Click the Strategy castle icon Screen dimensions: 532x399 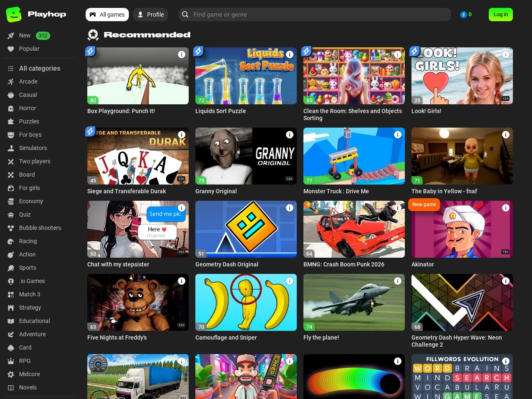click(x=11, y=308)
